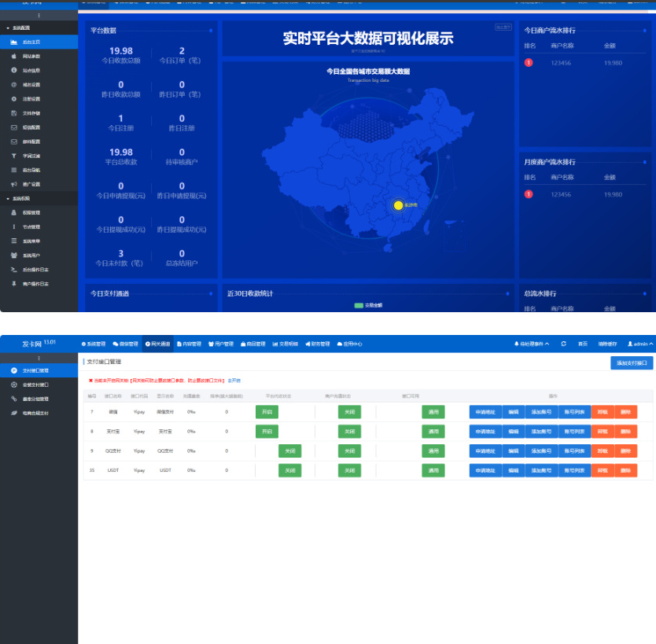Open the 商品管理 top menu

[x=253, y=344]
